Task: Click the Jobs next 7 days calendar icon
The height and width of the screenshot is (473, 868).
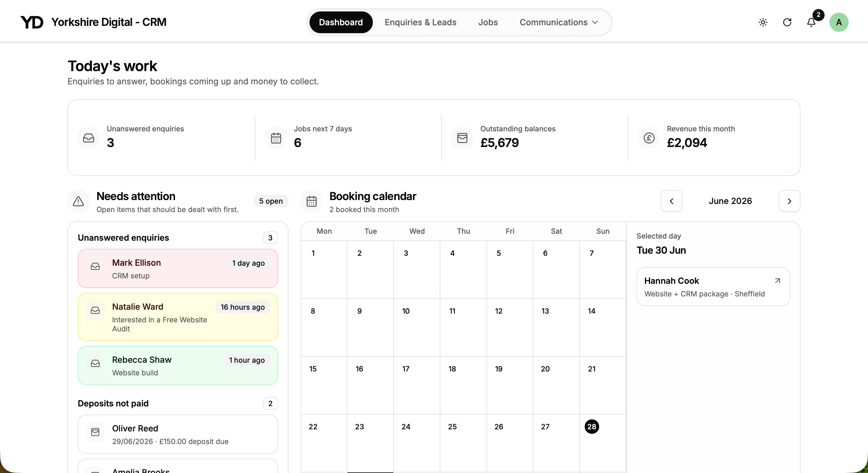Action: coord(276,138)
